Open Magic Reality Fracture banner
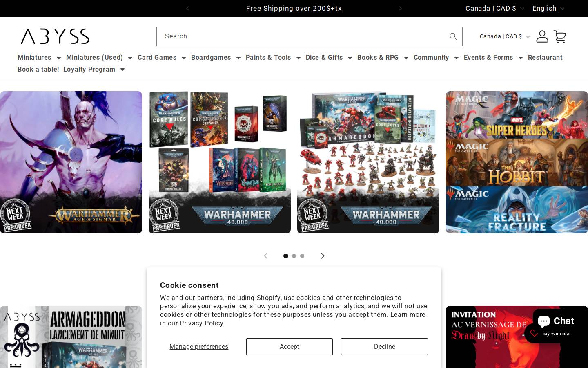 (517, 210)
